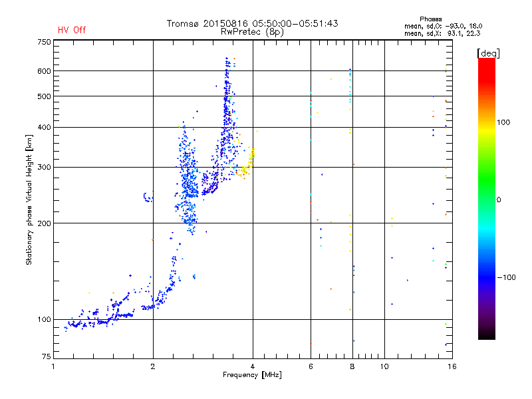Click the 300 km y-axis tick label
This screenshot has height=399, width=532.
coord(44,167)
